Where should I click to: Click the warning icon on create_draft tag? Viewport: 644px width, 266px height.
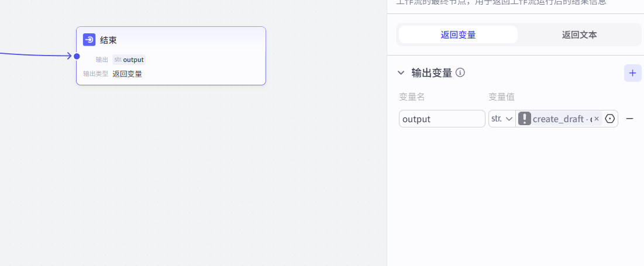tap(525, 119)
